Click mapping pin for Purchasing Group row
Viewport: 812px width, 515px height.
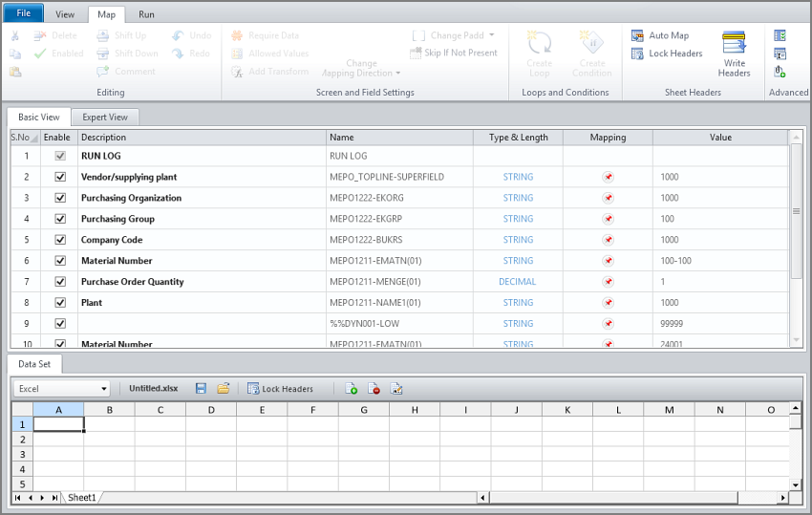tap(608, 219)
